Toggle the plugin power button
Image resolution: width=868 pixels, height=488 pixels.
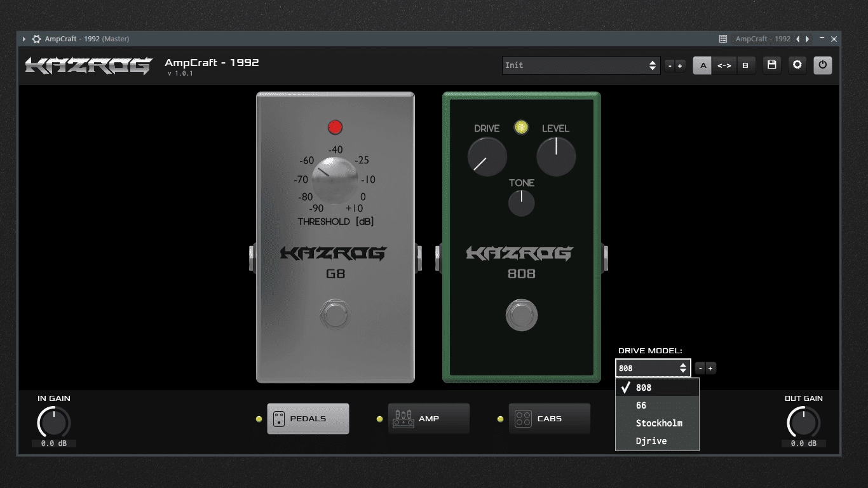[823, 65]
